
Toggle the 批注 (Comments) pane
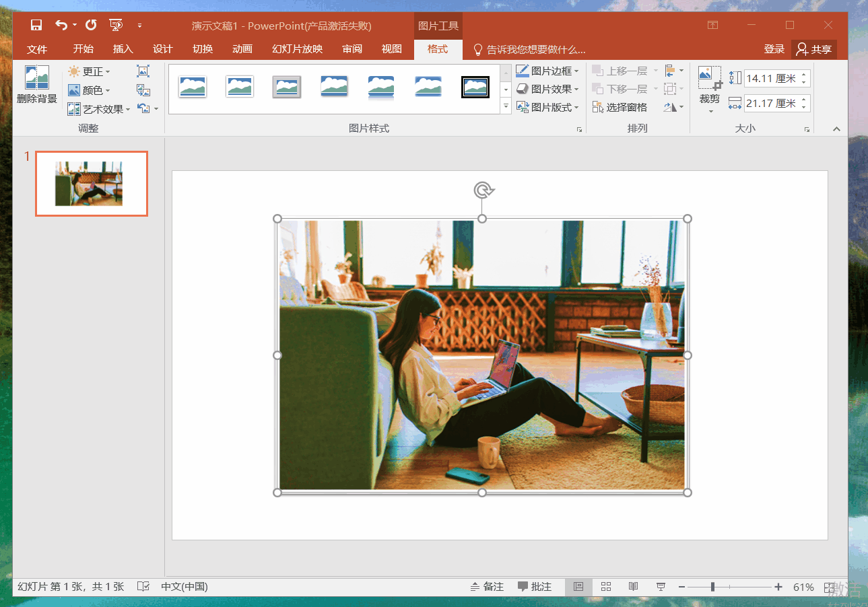(535, 587)
